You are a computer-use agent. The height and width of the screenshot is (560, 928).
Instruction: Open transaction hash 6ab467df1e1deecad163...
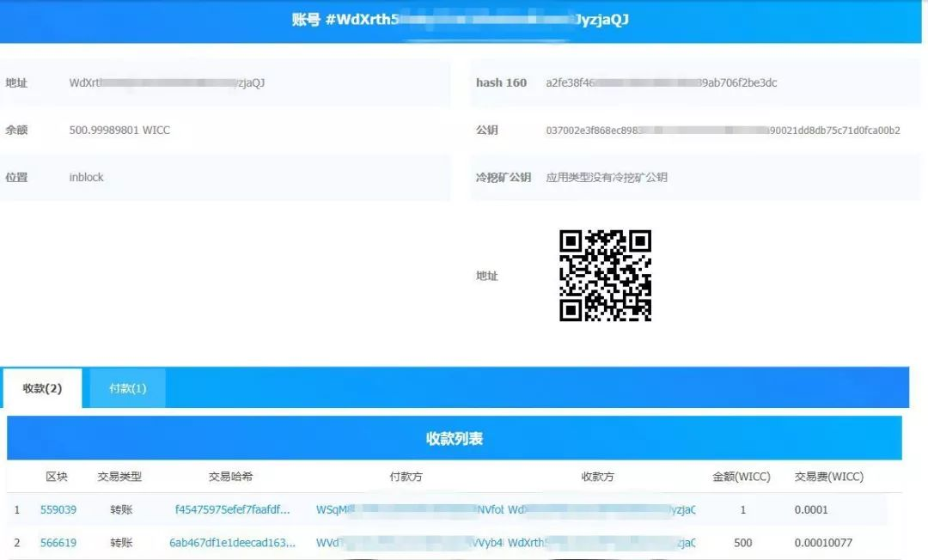[232, 543]
